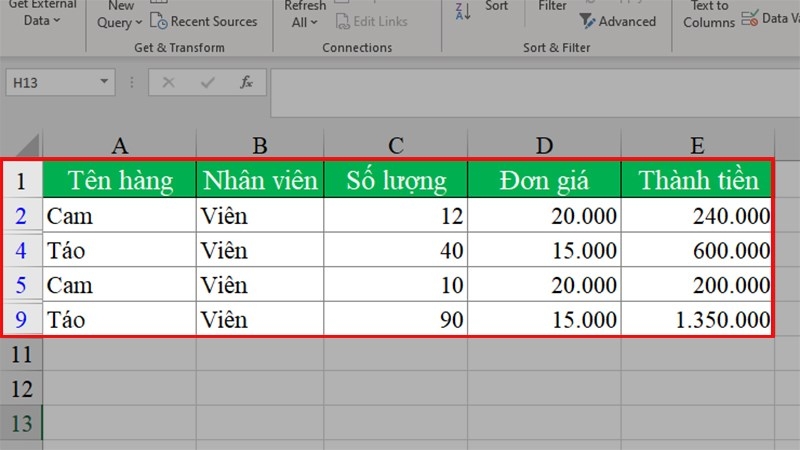The width and height of the screenshot is (800, 450).
Task: Select row 11 header
Action: click(x=21, y=354)
